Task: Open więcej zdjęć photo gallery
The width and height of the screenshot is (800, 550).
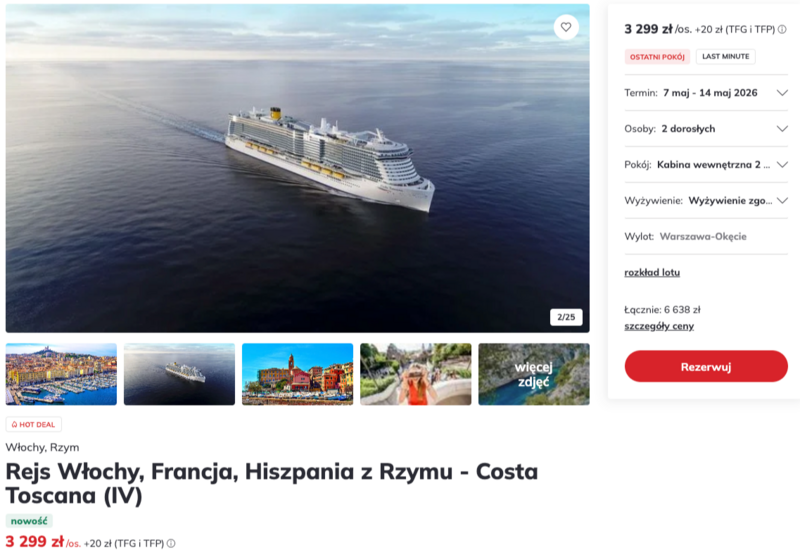Action: tap(533, 374)
